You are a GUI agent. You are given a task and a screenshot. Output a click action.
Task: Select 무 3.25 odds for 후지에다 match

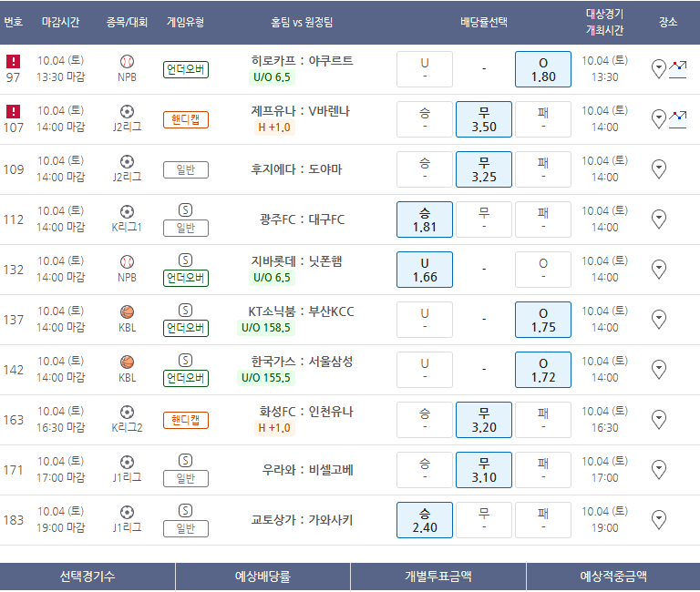pos(484,169)
